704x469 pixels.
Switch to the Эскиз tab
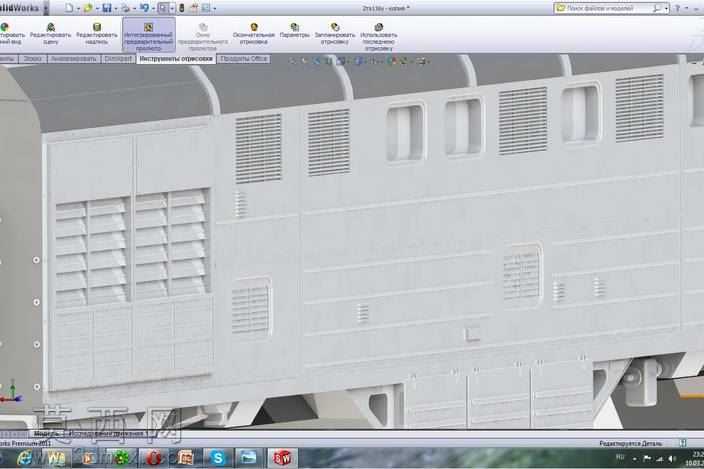[x=32, y=59]
